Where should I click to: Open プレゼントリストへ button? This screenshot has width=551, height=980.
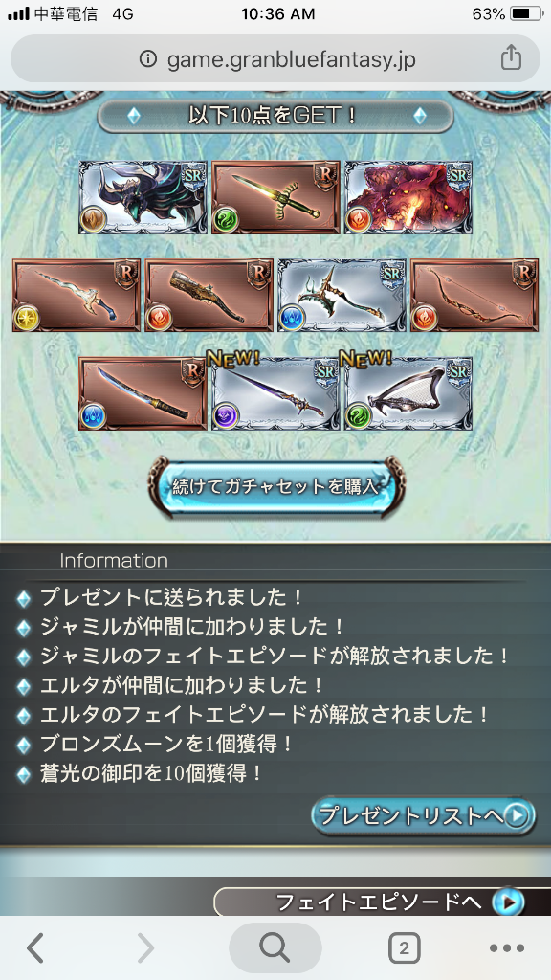click(x=424, y=815)
